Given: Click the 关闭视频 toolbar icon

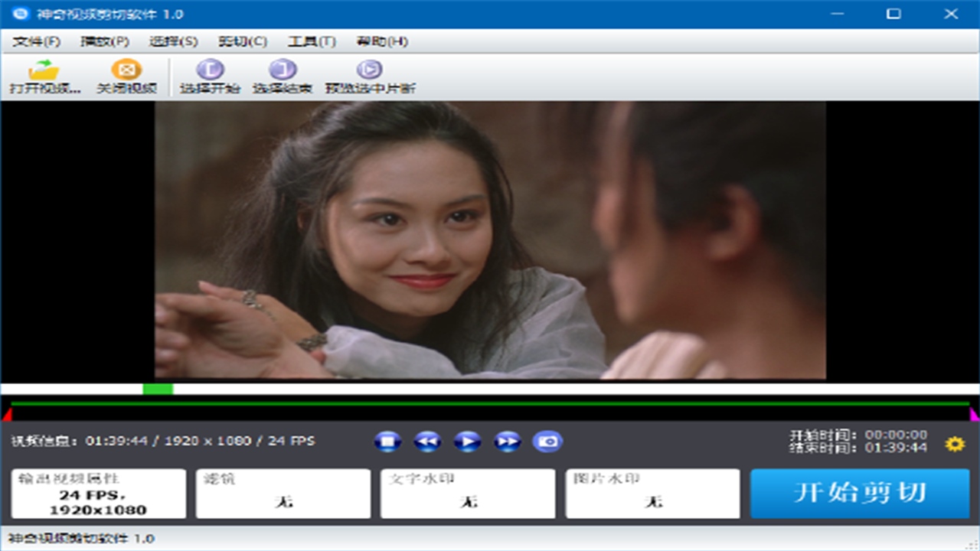Looking at the screenshot, I should point(126,70).
